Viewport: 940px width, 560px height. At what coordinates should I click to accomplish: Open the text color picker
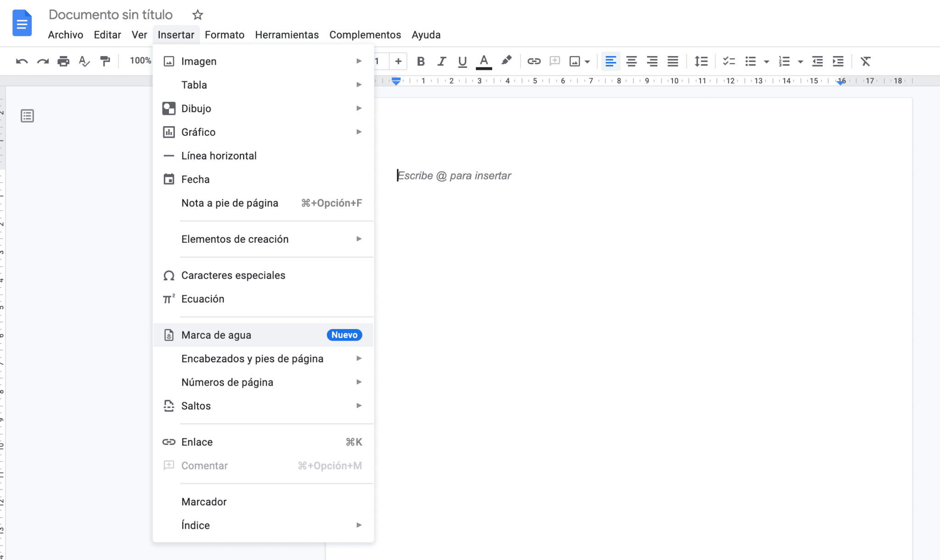pos(483,61)
